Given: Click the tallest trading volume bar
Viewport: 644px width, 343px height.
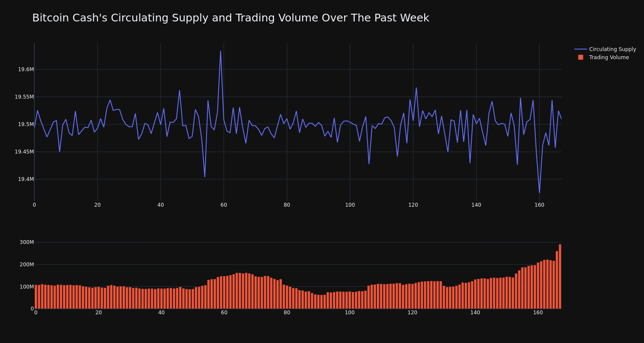Looking at the screenshot, I should tap(560, 277).
